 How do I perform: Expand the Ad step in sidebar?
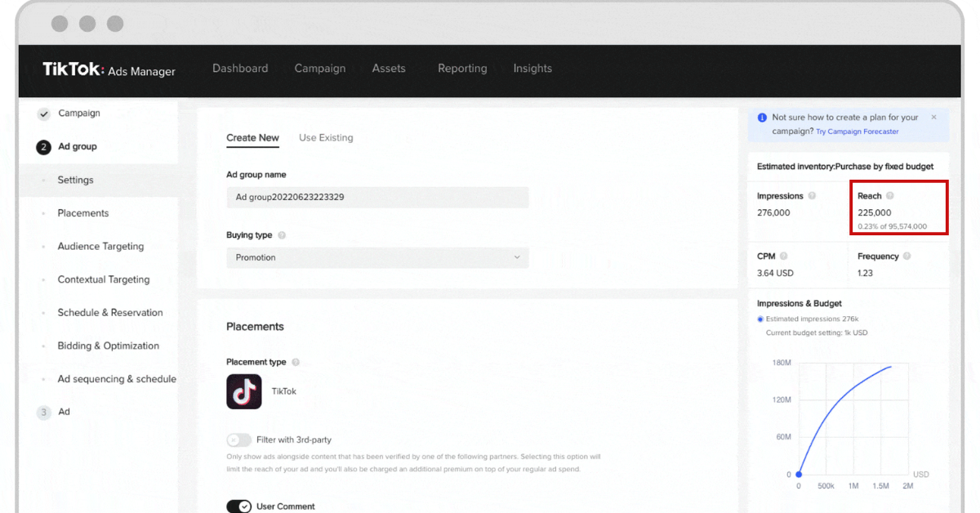point(64,413)
